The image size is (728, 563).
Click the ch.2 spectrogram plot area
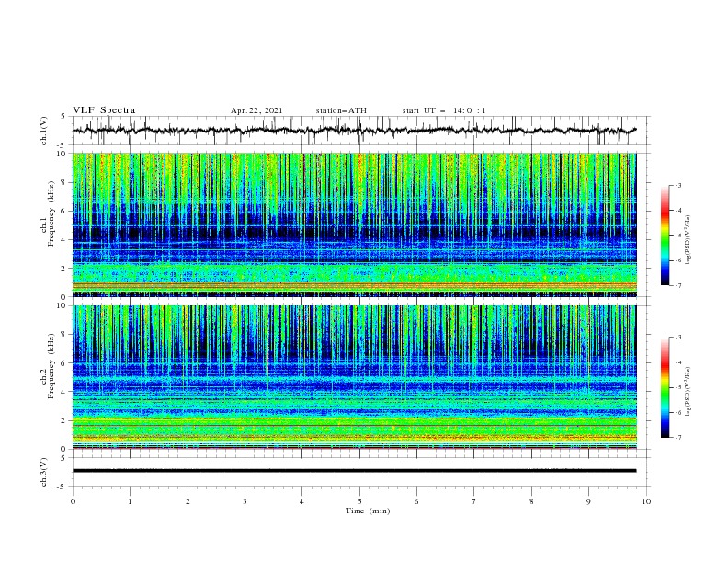click(x=355, y=377)
